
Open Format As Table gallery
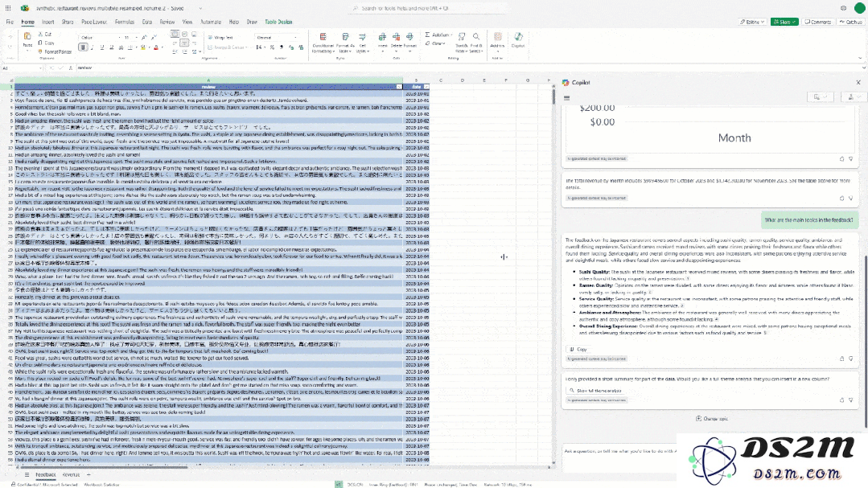click(345, 43)
